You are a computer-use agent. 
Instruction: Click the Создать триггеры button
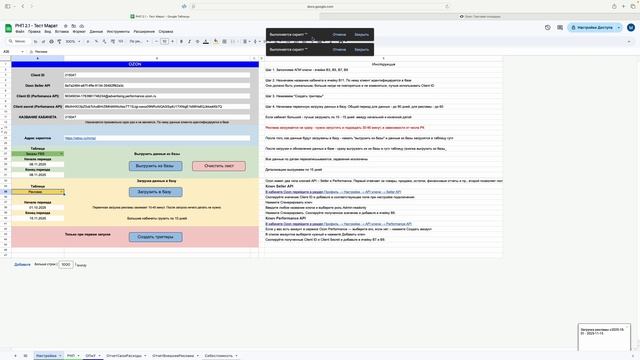[156, 237]
